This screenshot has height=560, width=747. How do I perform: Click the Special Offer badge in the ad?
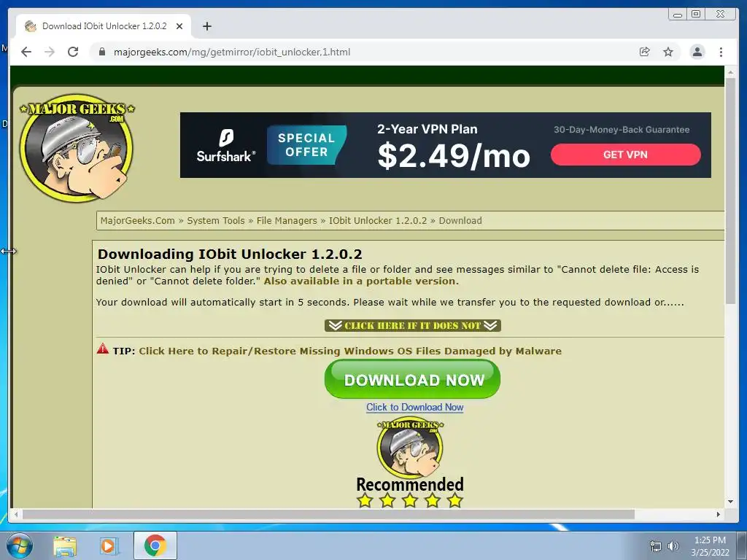pos(306,145)
